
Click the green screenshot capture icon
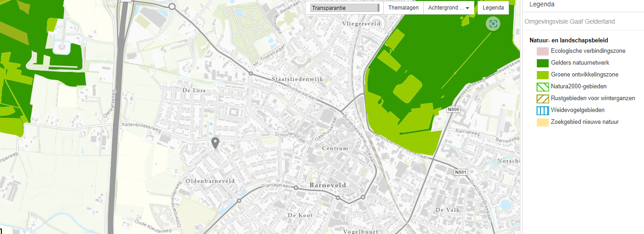coord(493,24)
